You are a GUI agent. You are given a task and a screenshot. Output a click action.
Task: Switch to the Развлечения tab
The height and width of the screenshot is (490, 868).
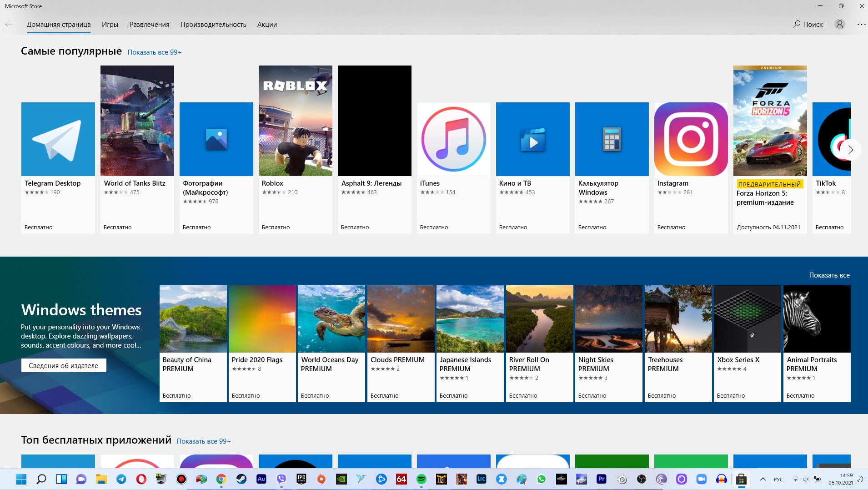[149, 25]
